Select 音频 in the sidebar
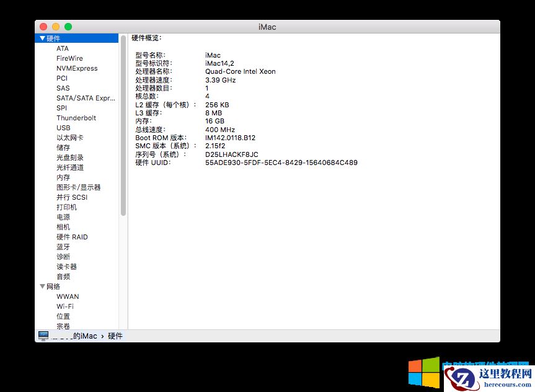The image size is (535, 392). coord(63,276)
